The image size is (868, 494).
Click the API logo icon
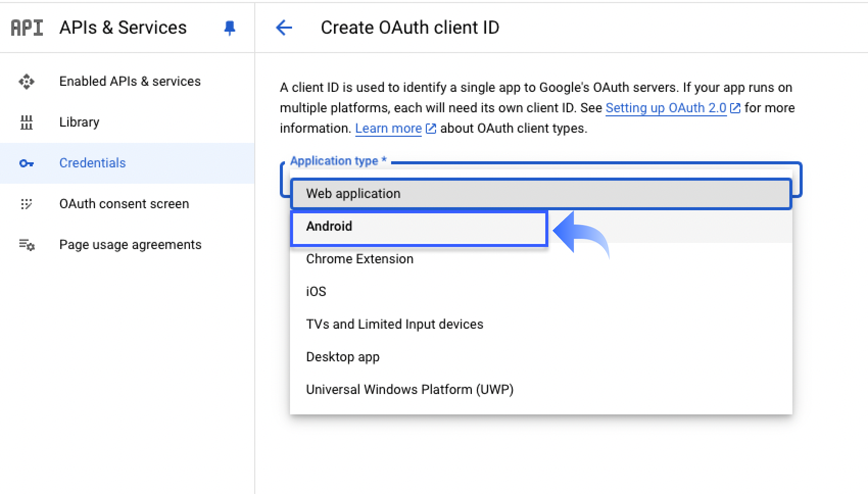point(27,28)
